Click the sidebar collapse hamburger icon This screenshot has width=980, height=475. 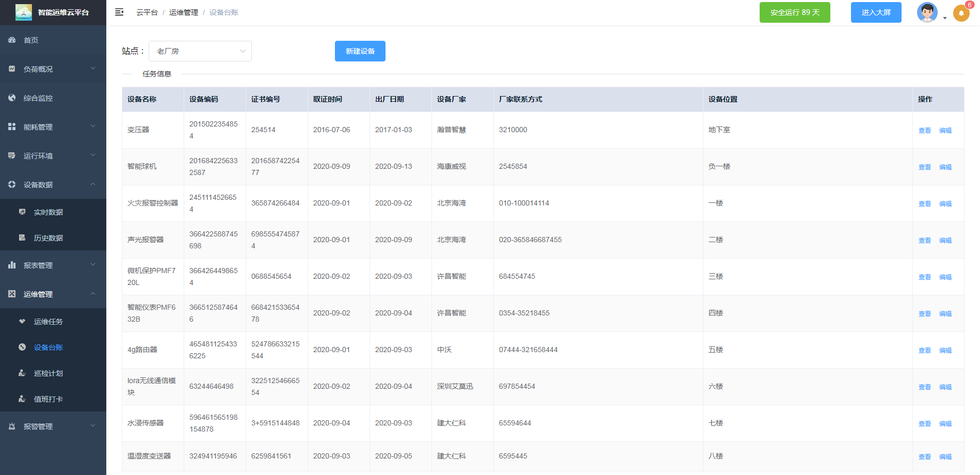tap(119, 12)
